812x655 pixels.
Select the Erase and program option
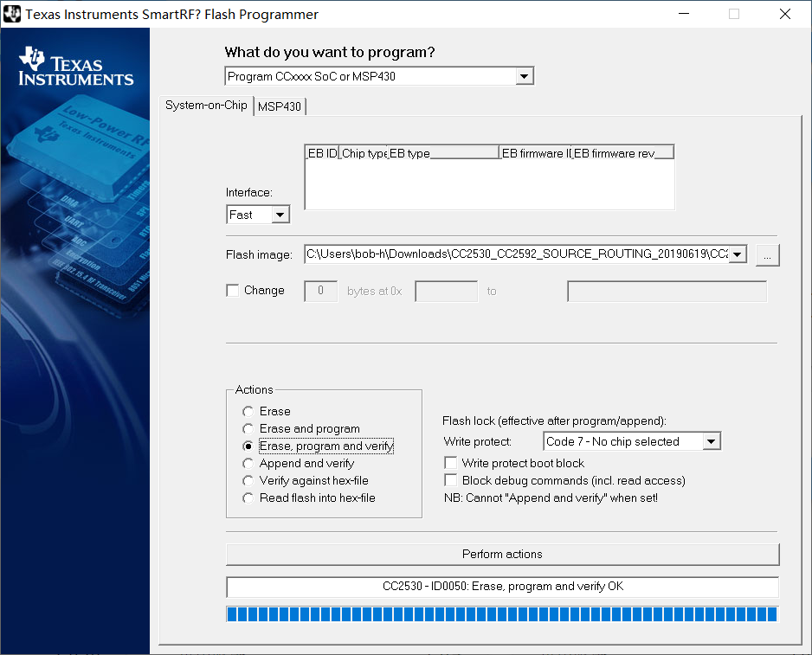tap(248, 428)
